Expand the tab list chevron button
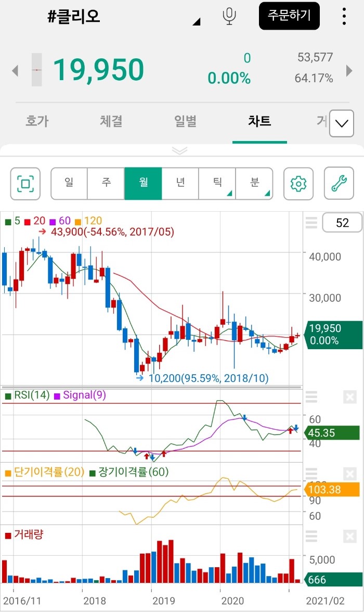Viewport: 364px width, 613px height. coord(342,123)
